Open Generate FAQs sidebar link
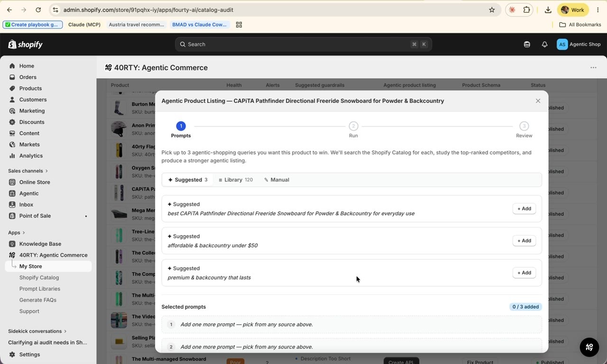The image size is (607, 364). [37, 300]
